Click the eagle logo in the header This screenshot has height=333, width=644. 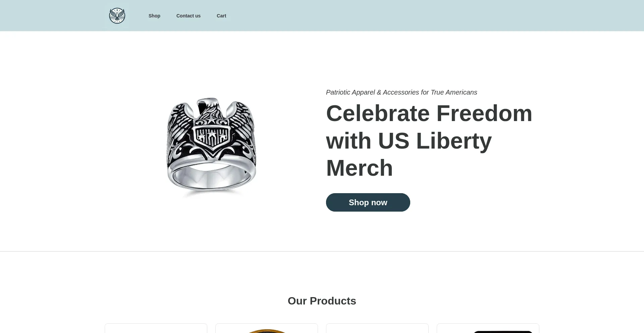click(x=117, y=16)
